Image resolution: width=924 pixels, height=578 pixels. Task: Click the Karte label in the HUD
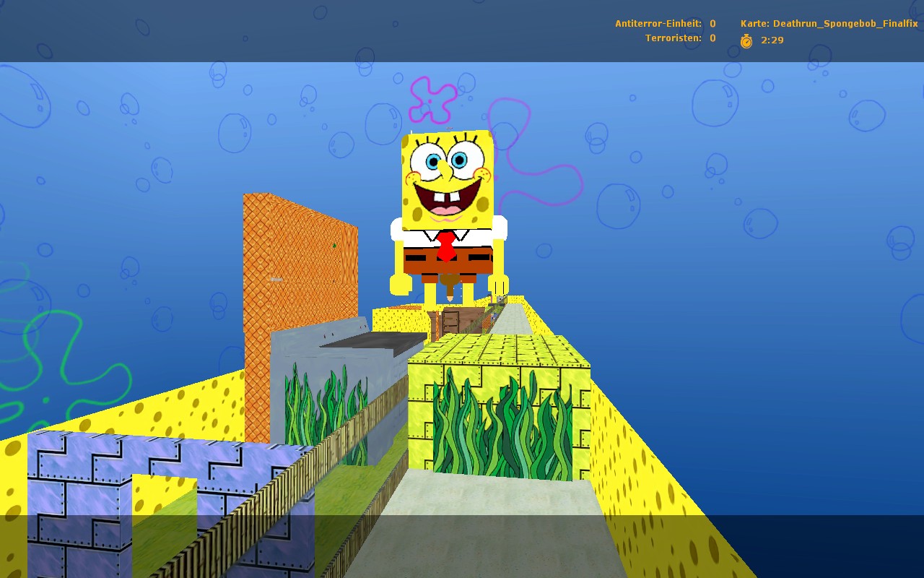click(753, 23)
